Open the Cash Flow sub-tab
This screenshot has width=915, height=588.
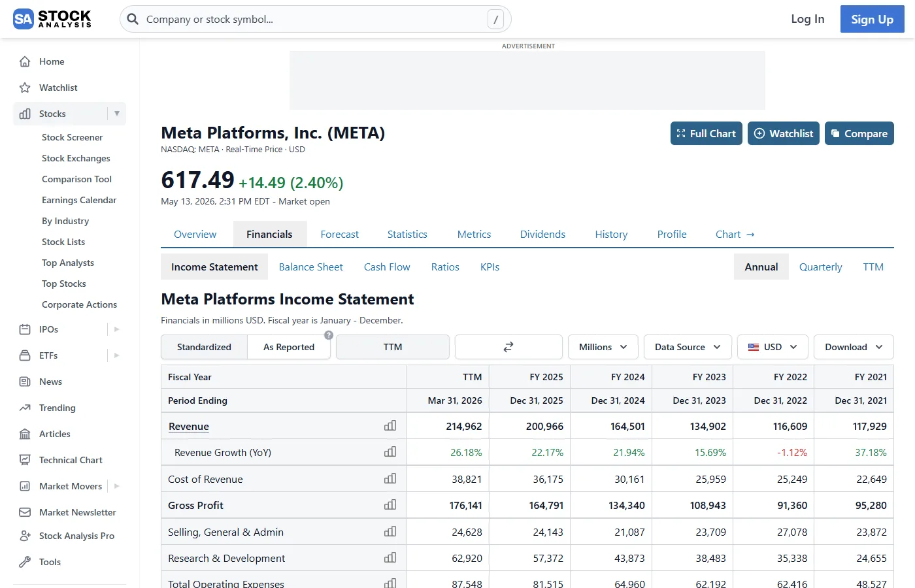pyautogui.click(x=387, y=267)
